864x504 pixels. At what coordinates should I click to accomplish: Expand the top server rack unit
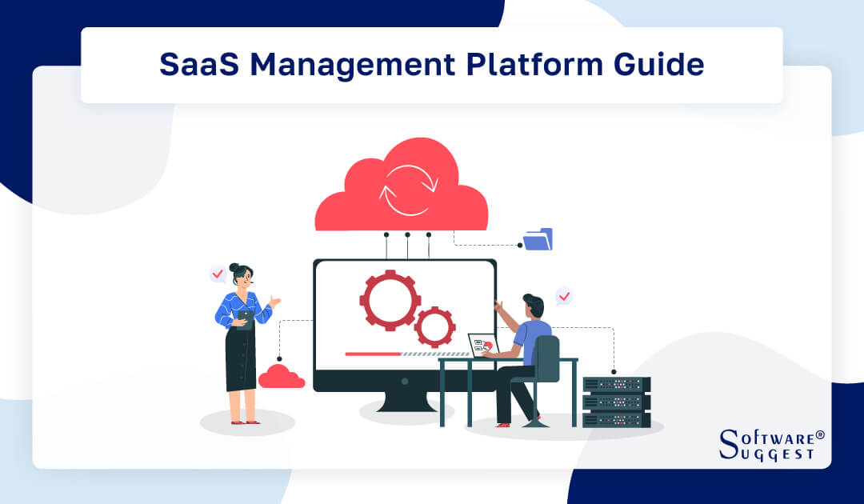pyautogui.click(x=618, y=382)
